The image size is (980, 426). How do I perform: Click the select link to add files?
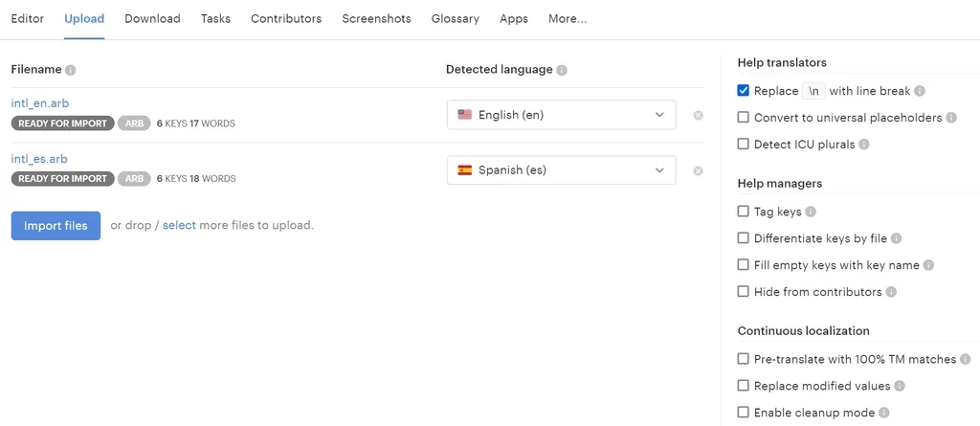tap(179, 226)
